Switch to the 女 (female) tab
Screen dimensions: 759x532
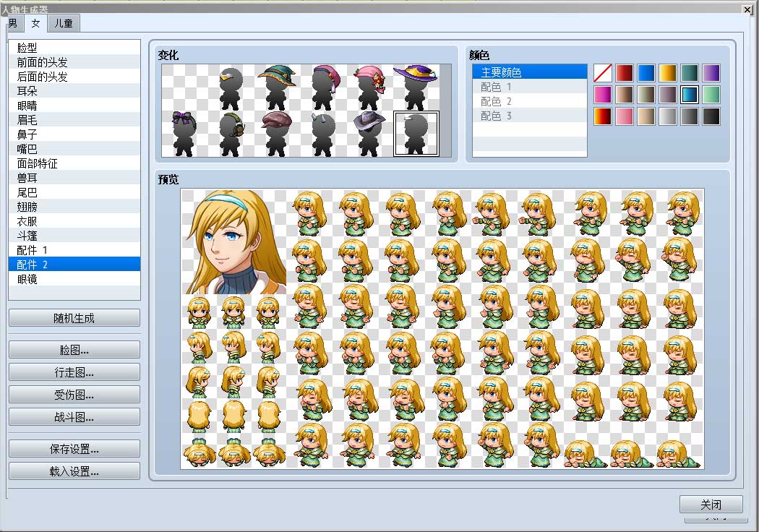(x=36, y=23)
